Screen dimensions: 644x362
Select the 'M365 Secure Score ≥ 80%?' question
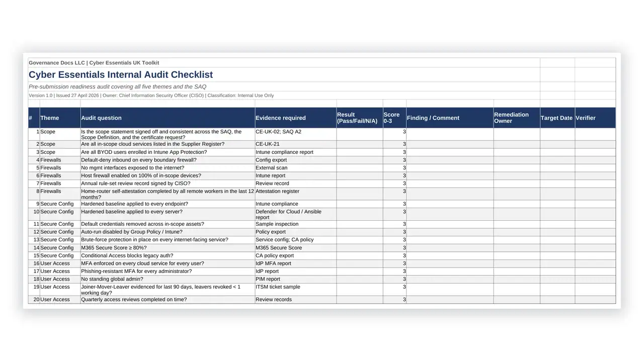click(168, 248)
